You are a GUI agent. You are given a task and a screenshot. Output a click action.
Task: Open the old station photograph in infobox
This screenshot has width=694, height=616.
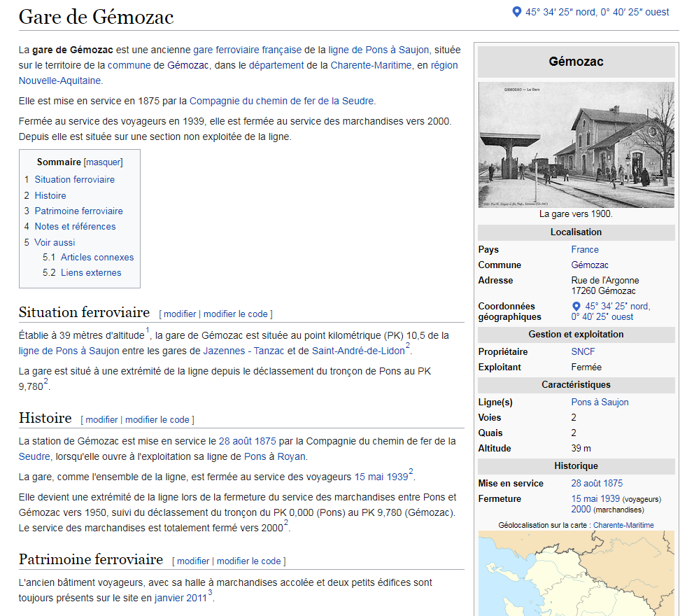tap(576, 145)
